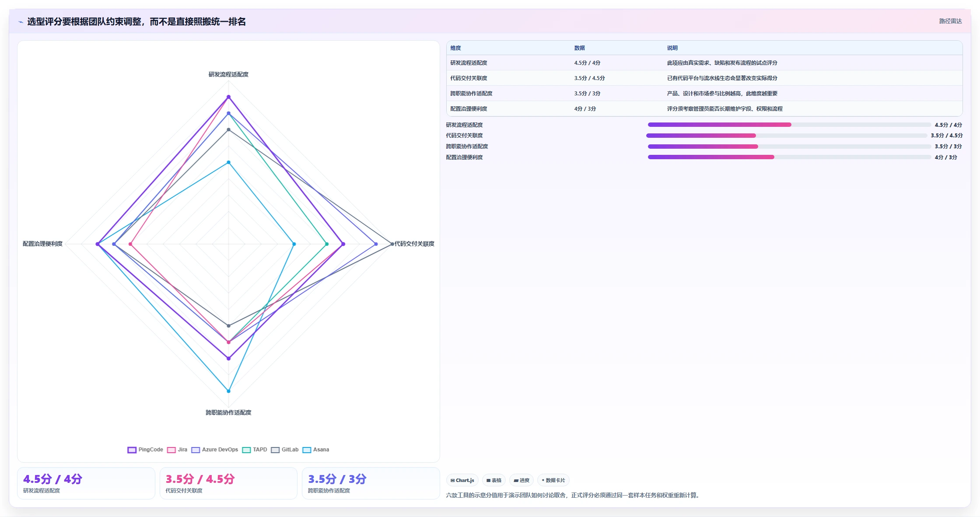Viewport: 980px width, 517px height.
Task: Click the radar axis label 跨职能协作适配度
Action: pos(228,412)
